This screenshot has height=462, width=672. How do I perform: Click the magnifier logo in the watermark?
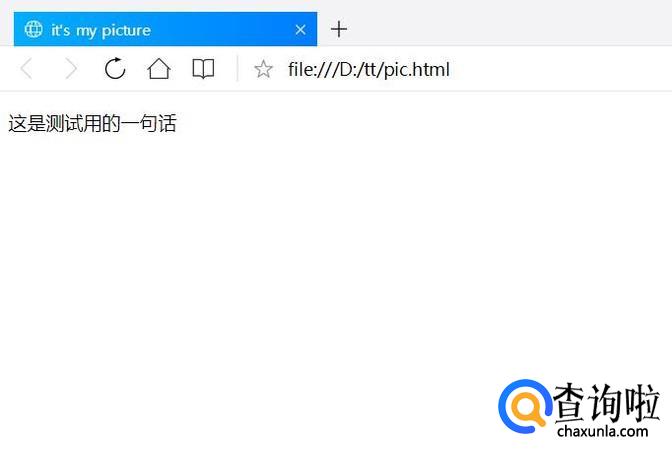coord(525,406)
